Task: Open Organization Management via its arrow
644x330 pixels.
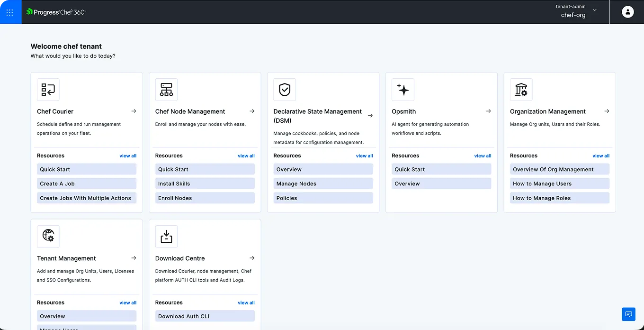Action: tap(607, 111)
